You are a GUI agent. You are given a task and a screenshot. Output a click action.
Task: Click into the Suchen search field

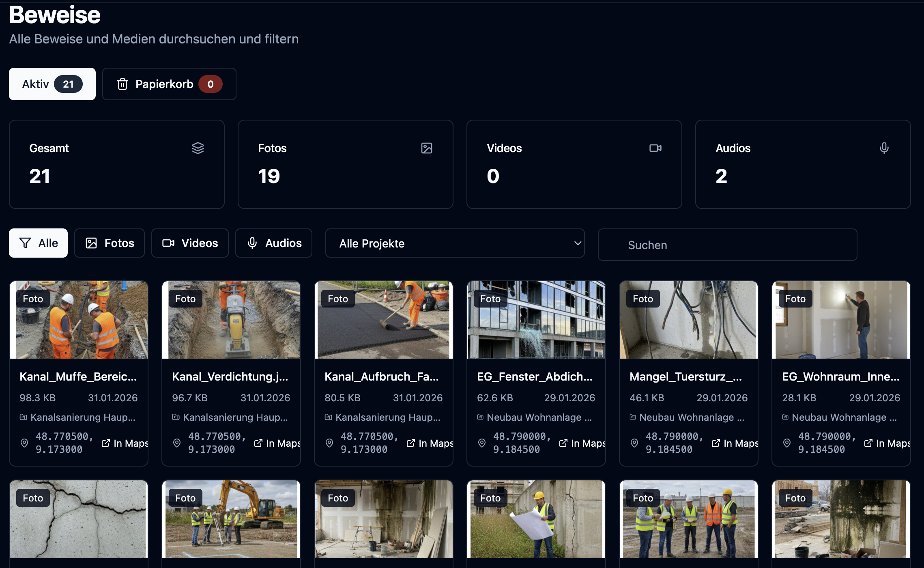pos(727,245)
